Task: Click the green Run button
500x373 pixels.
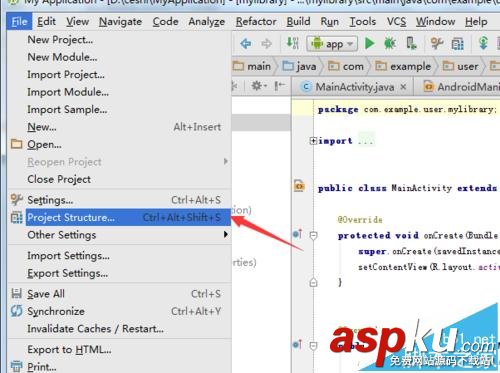Action: (x=369, y=43)
